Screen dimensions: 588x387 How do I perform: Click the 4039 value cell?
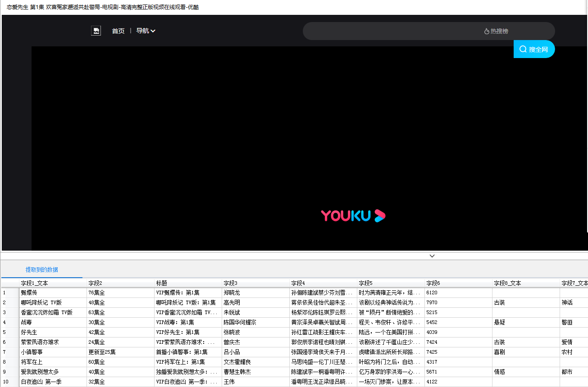click(459, 332)
